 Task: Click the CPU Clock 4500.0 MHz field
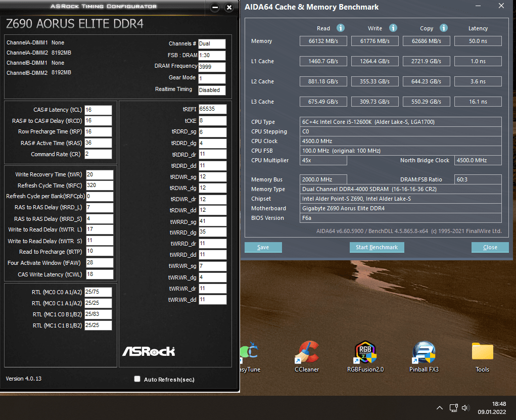[400, 141]
